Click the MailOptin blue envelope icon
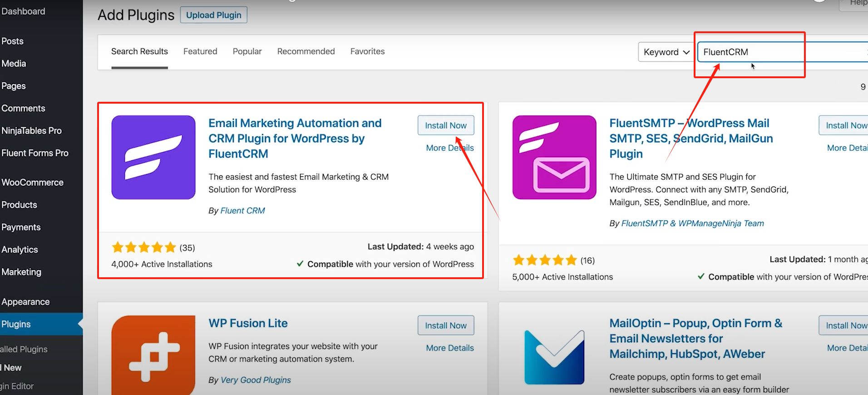Image resolution: width=868 pixels, height=395 pixels. [554, 357]
